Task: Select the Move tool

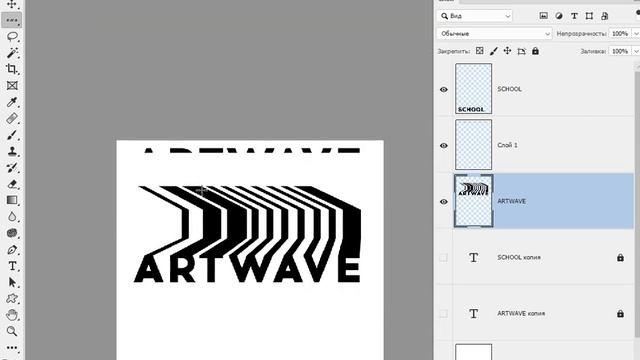Action: pos(12,4)
